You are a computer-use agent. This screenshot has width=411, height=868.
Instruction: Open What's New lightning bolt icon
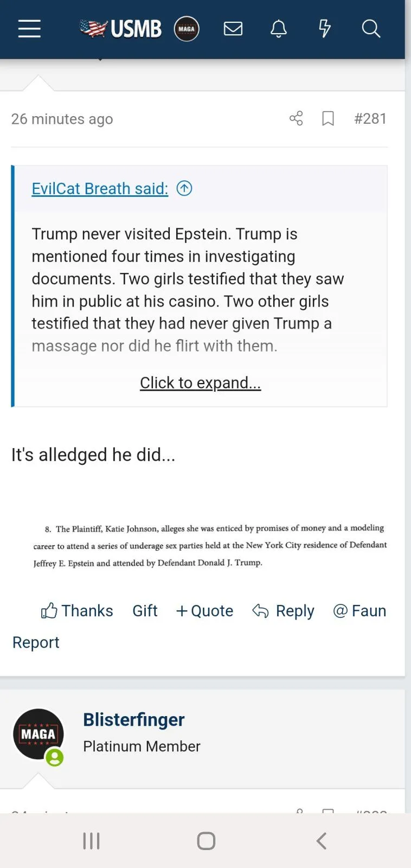[325, 29]
